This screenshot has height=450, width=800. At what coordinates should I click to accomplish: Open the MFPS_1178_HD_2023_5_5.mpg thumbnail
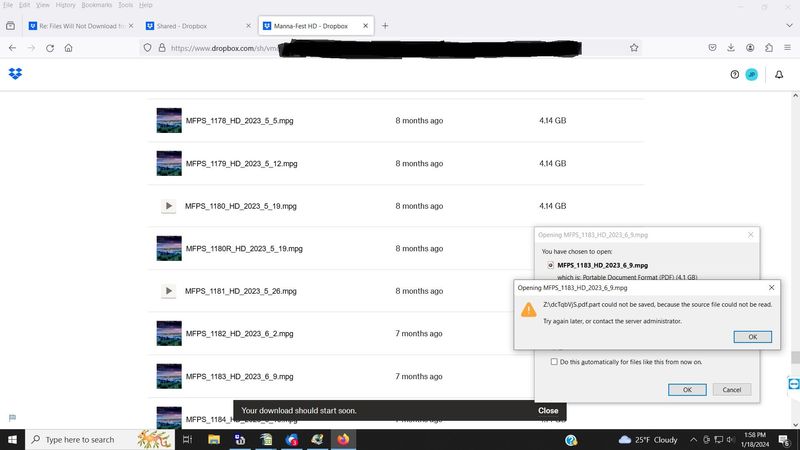168,120
